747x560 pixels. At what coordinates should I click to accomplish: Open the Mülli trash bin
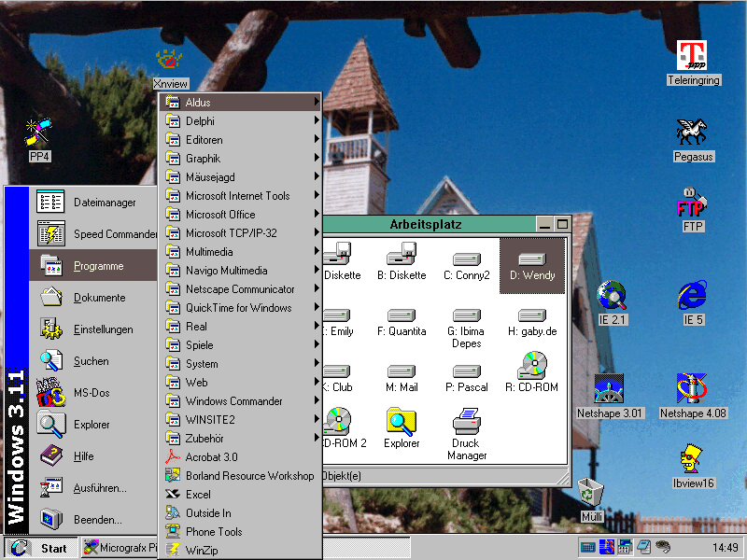[x=591, y=493]
